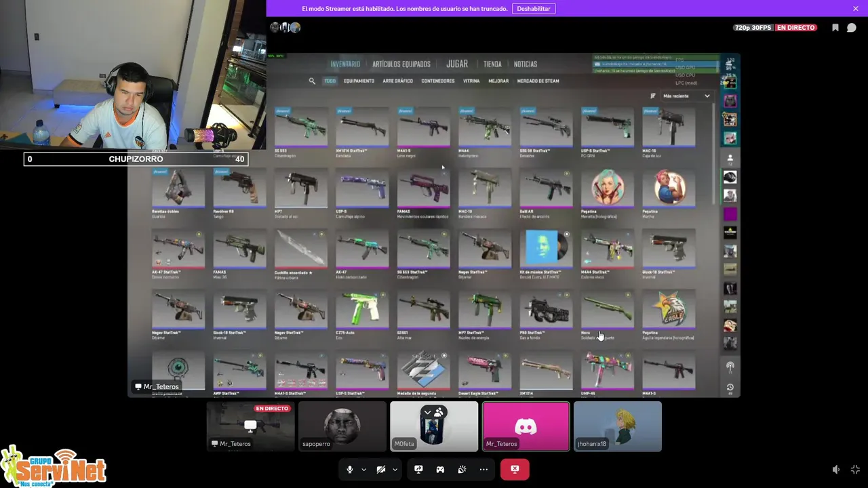Select the Mr_Teteros live stream tile
The height and width of the screenshot is (488, 868).
(251, 426)
